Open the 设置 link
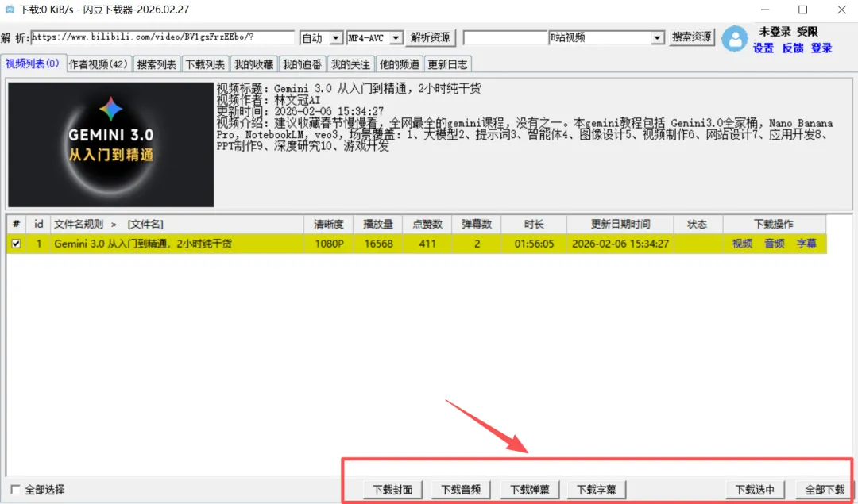Screen dimensions: 858x504 click(x=763, y=48)
